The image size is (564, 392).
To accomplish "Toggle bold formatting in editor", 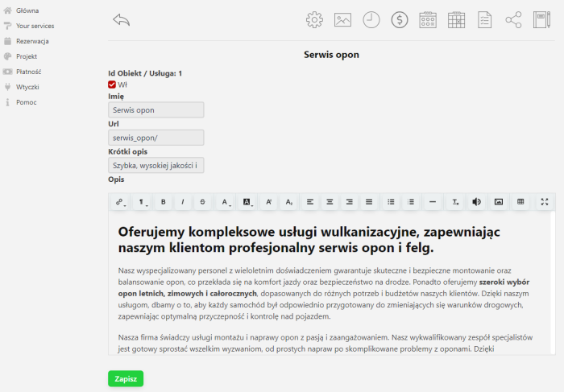I will [x=164, y=202].
